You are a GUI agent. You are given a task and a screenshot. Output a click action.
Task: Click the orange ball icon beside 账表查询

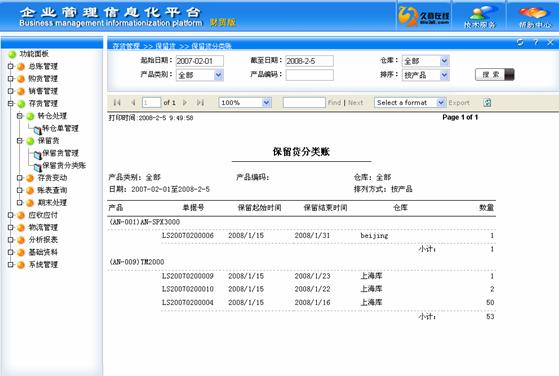tap(30, 191)
